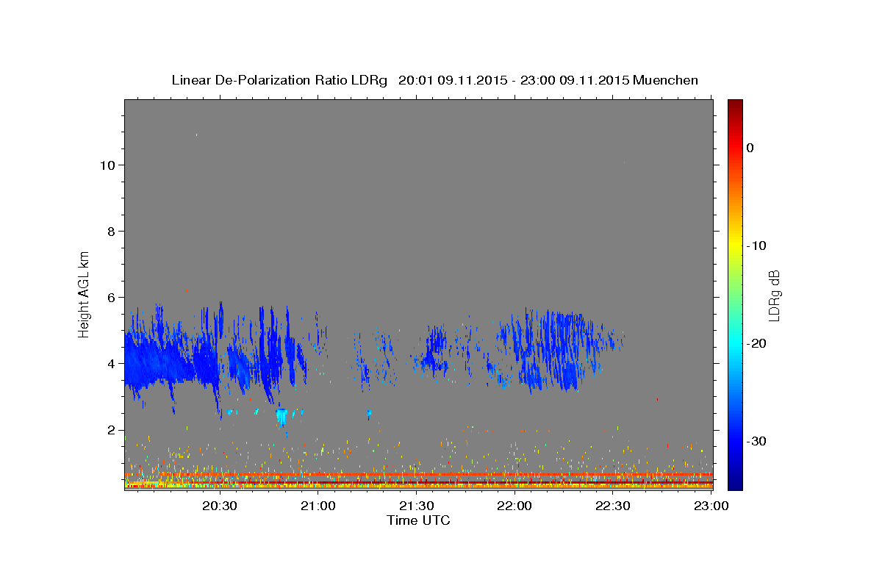Click the 23:00 time tick label
Screen dimensions: 882x588
click(710, 506)
